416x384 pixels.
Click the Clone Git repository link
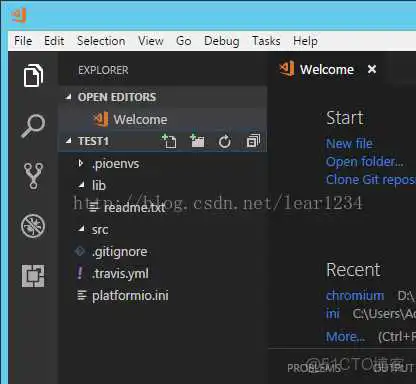371,180
